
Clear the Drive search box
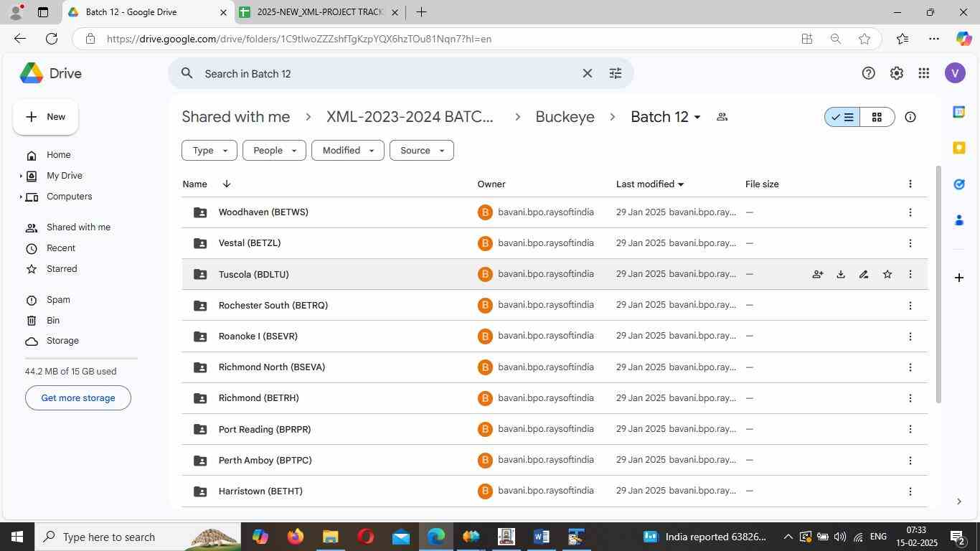[x=587, y=73]
